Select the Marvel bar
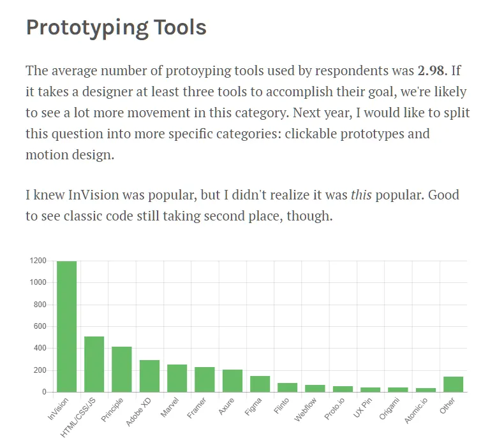Image resolution: width=504 pixels, height=448 pixels. [177, 378]
